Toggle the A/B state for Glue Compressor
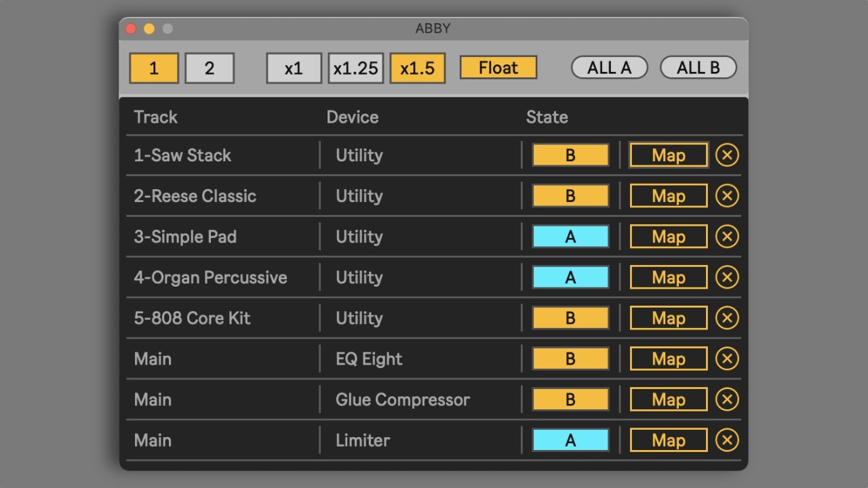 pyautogui.click(x=570, y=399)
